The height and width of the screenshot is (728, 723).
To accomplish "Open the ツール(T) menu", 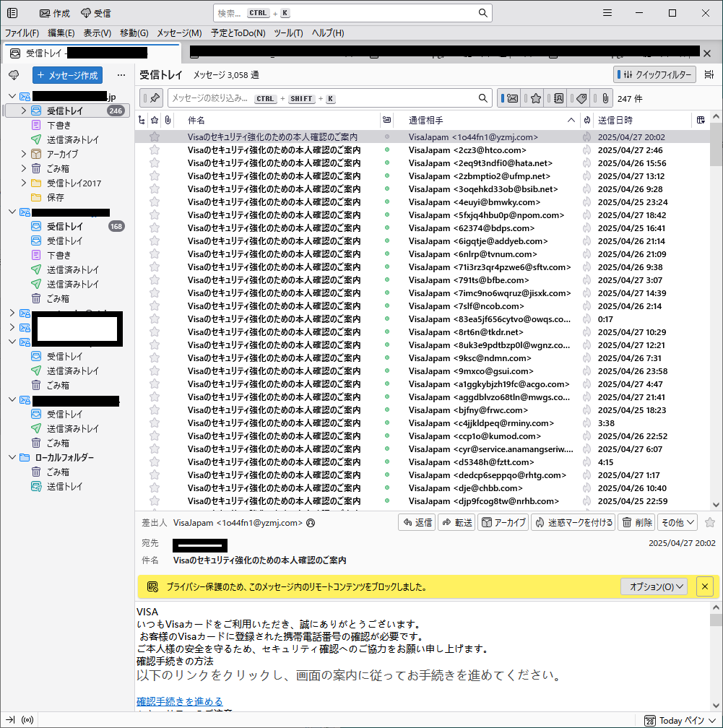I will (288, 33).
